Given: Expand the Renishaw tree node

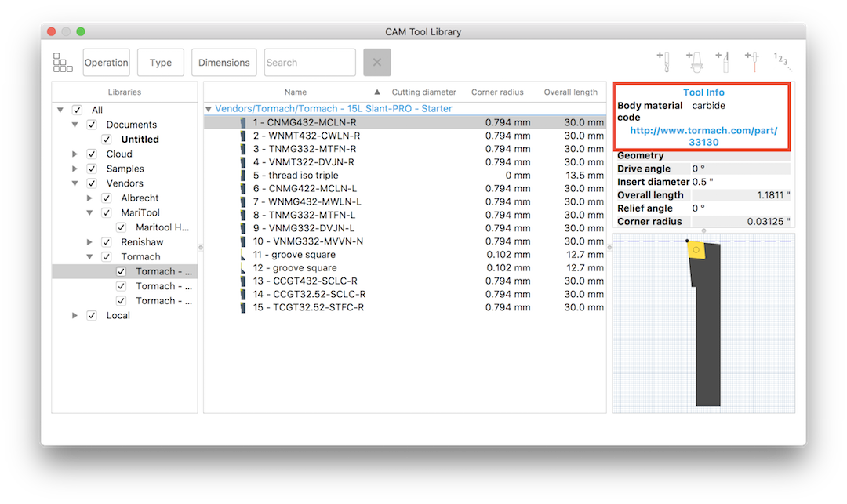Looking at the screenshot, I should tap(89, 242).
